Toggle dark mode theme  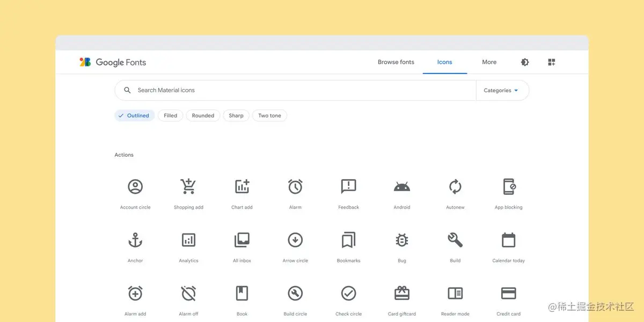(x=524, y=62)
